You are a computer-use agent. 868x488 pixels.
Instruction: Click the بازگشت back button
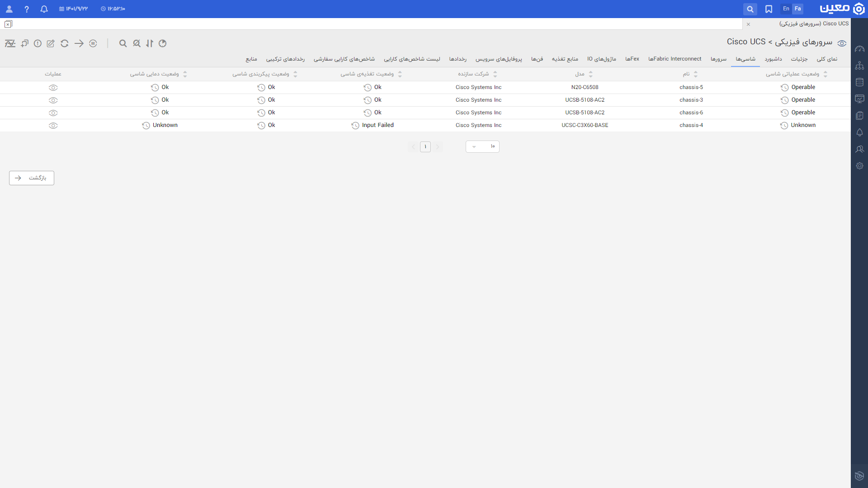pos(32,178)
